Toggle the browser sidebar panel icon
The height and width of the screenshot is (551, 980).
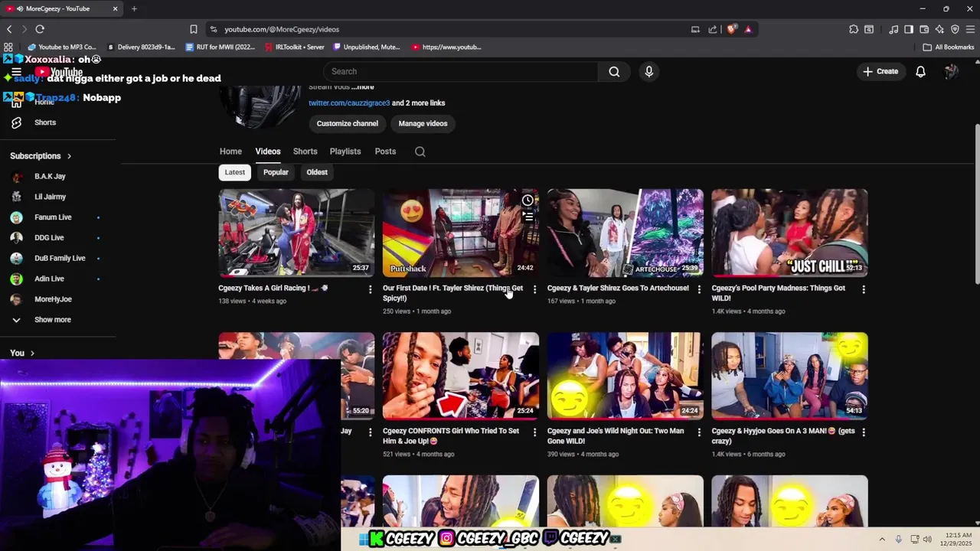pyautogui.click(x=909, y=29)
